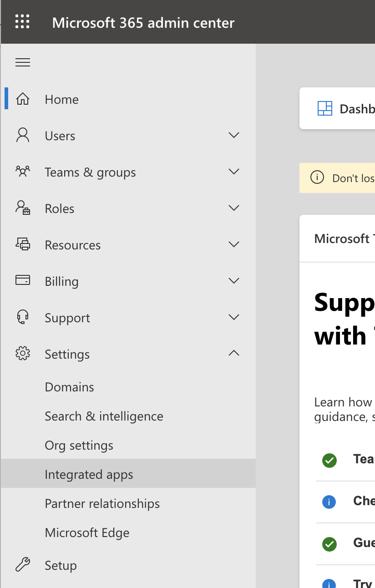Open Support via the headset icon

(22, 317)
